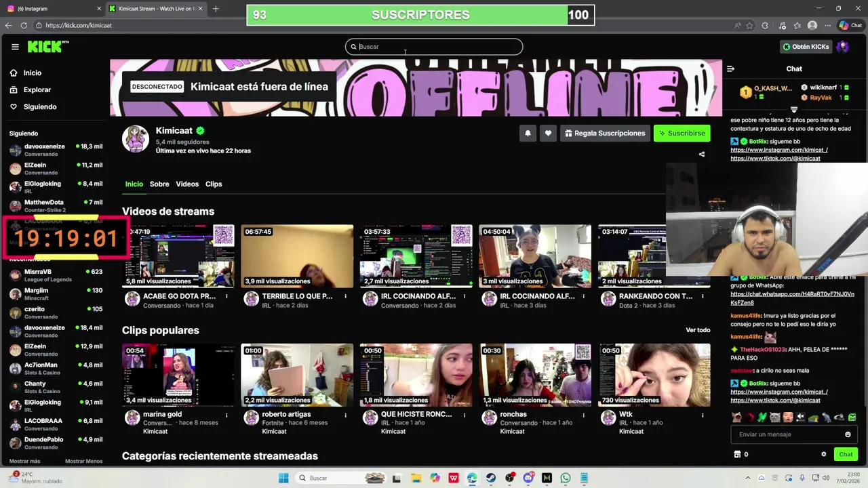Open options menu for TERRIBLE LO QUE P... video
This screenshot has width=868, height=488.
point(346,296)
